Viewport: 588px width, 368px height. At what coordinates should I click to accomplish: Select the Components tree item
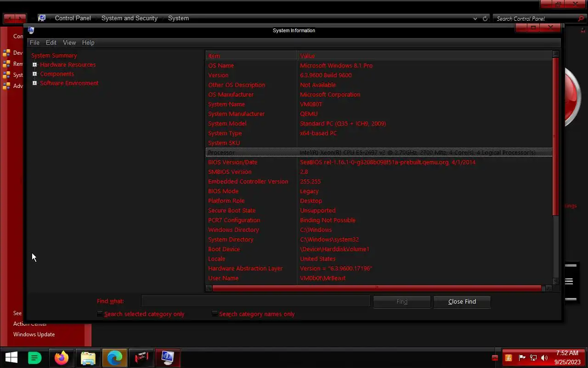[x=57, y=74]
